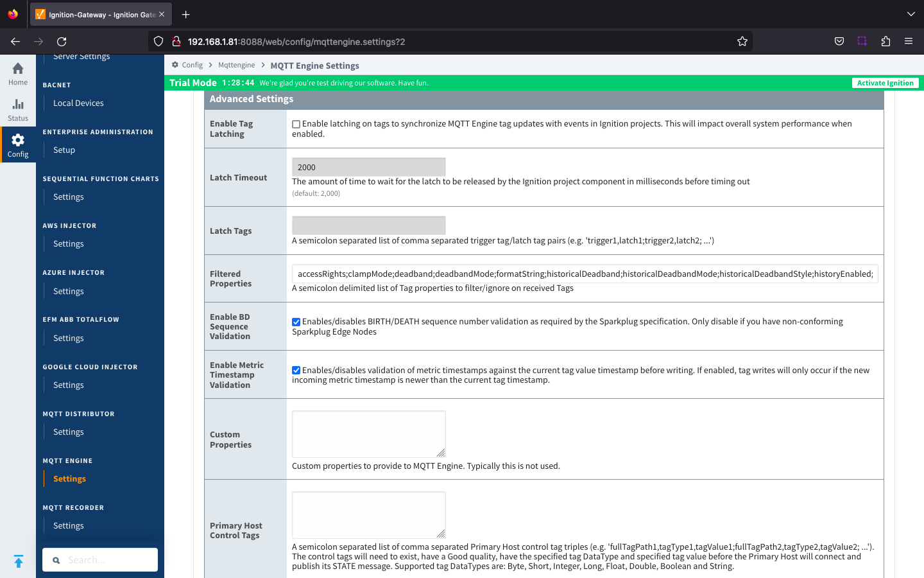Click the Config breadcrumb gear icon

175,65
